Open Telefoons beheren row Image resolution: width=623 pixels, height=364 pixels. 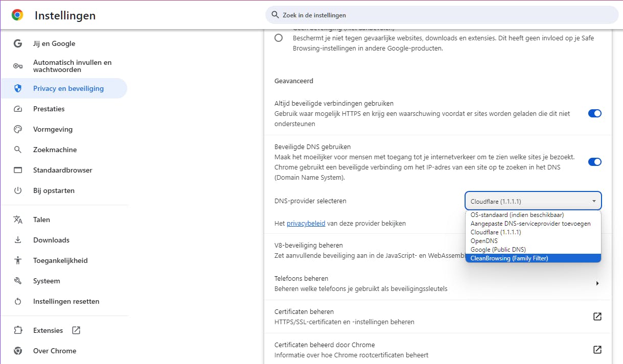coord(437,283)
